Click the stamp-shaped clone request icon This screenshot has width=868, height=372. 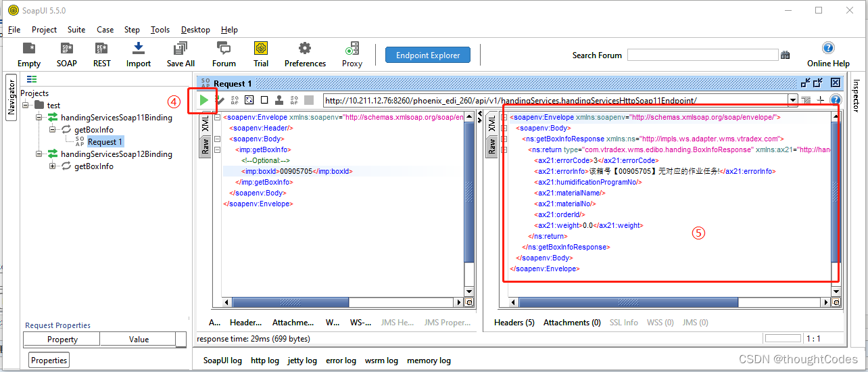(x=279, y=100)
